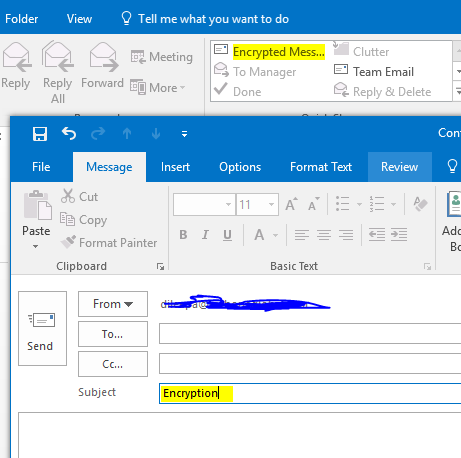Toggle Align Right
Image resolution: width=461 pixels, height=458 pixels.
[x=346, y=235]
